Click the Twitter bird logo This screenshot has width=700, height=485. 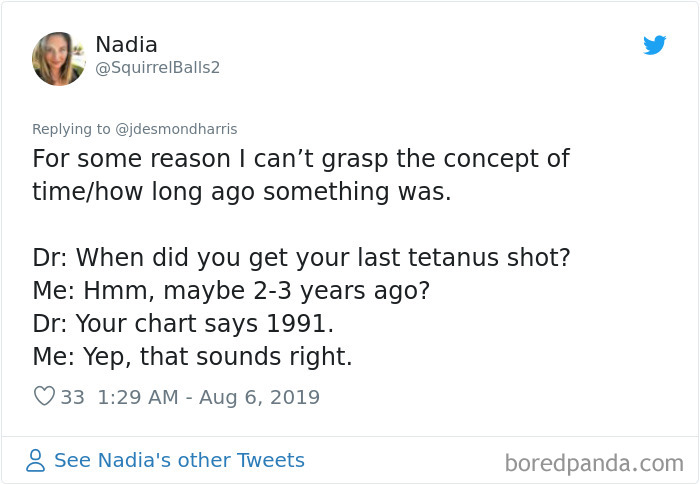point(654,45)
